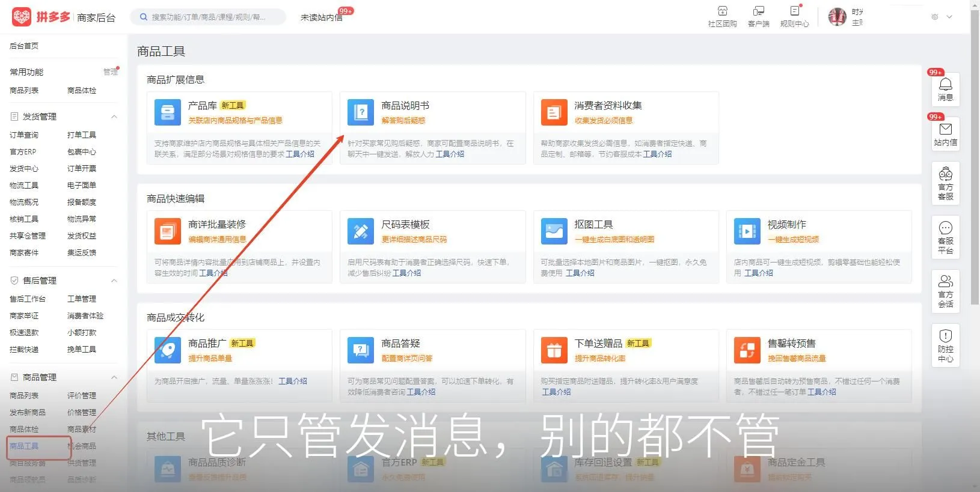Open 站内信 envelope in right panel
Viewport: 980px width, 492px height.
pyautogui.click(x=945, y=135)
